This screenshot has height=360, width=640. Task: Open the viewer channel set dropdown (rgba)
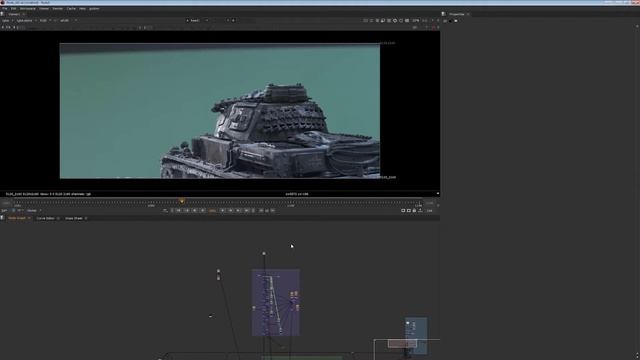click(x=7, y=20)
